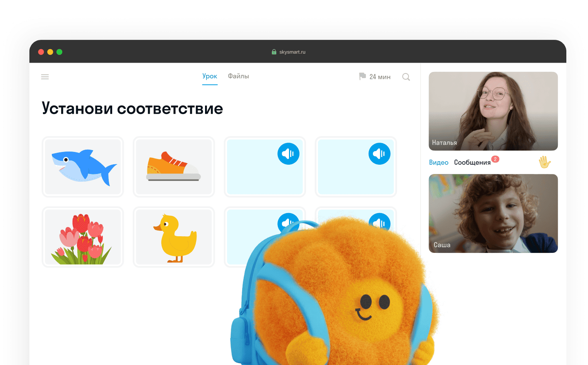Switch to the Урок tab
The image size is (588, 365).
[210, 76]
